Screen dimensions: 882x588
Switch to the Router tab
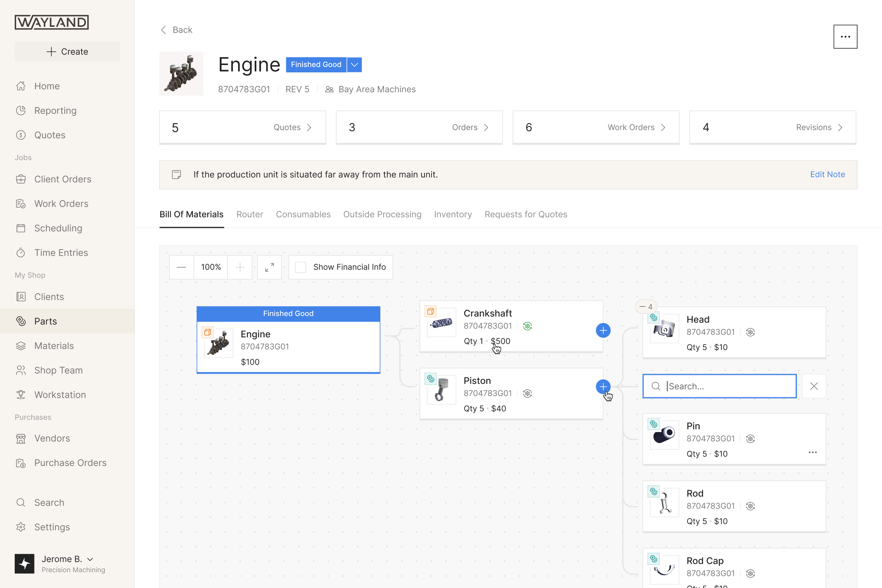click(x=250, y=214)
